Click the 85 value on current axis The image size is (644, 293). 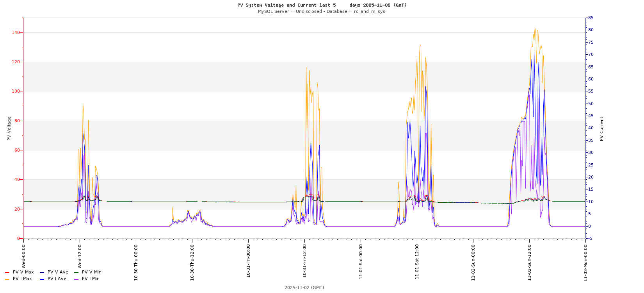click(x=591, y=18)
